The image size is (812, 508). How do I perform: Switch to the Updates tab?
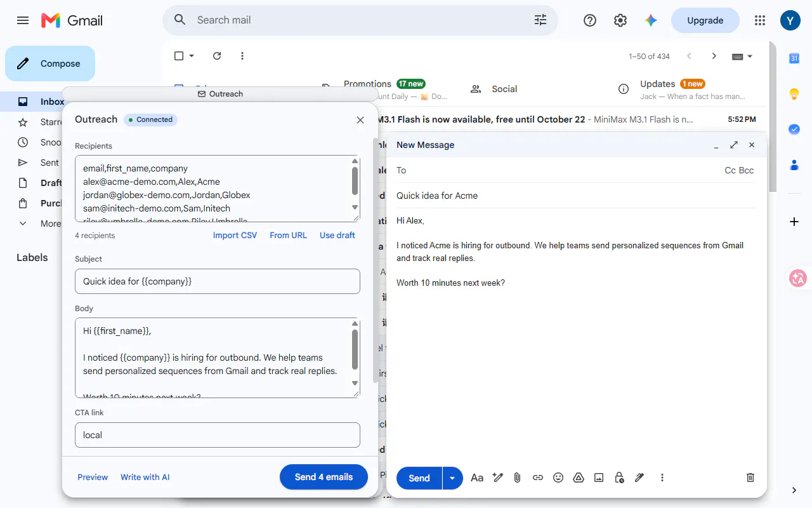pyautogui.click(x=682, y=89)
